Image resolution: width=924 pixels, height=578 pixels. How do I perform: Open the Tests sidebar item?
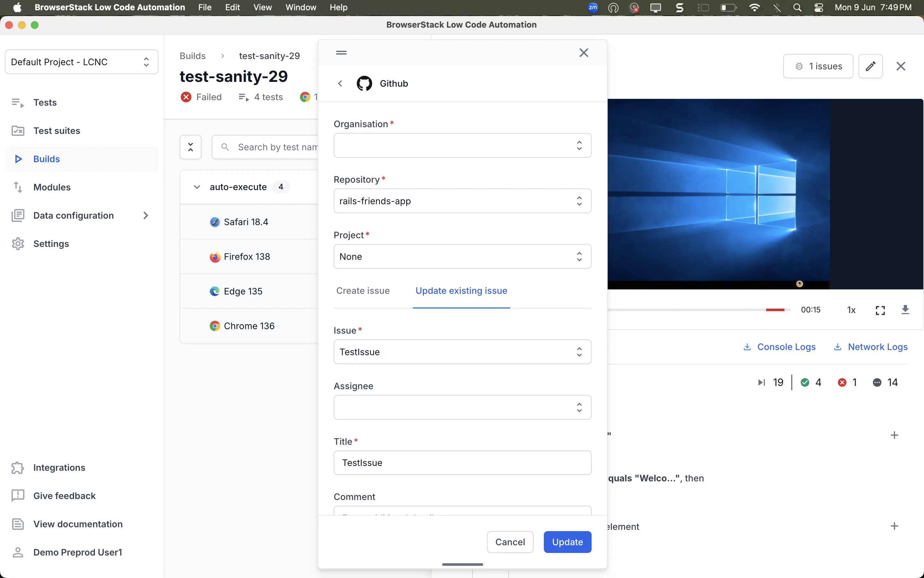82,102
